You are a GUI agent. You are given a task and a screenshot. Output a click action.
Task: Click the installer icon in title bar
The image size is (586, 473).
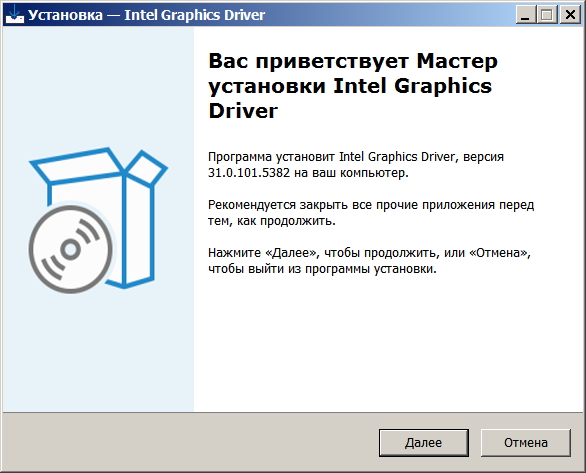[x=15, y=15]
